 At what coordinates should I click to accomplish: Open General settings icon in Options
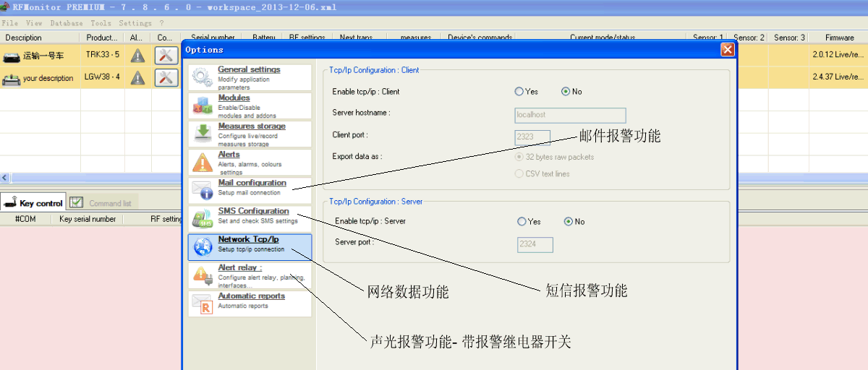point(201,77)
